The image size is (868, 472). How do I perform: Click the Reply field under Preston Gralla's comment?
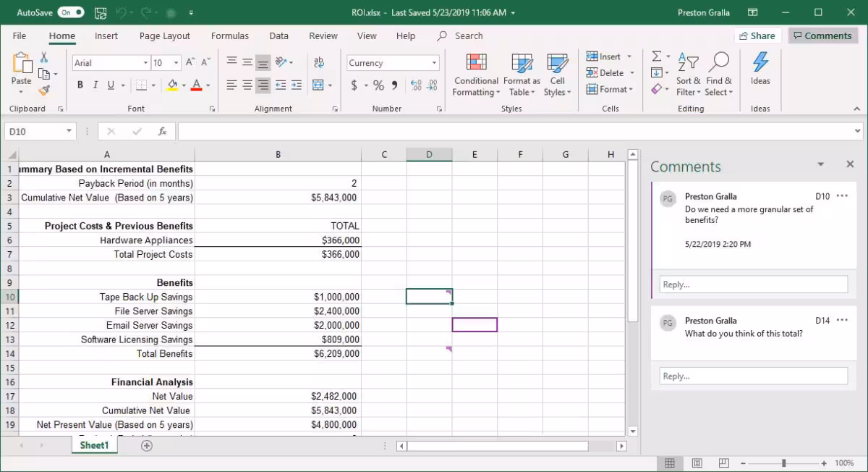click(753, 284)
